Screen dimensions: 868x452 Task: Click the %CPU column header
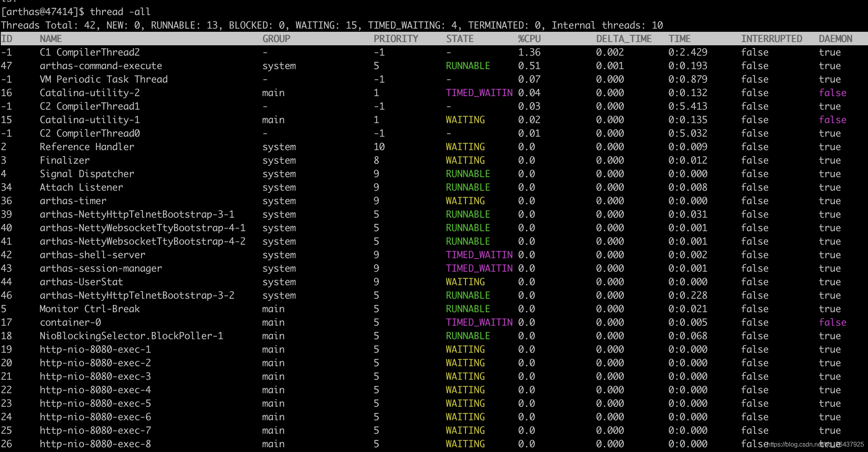pyautogui.click(x=529, y=39)
